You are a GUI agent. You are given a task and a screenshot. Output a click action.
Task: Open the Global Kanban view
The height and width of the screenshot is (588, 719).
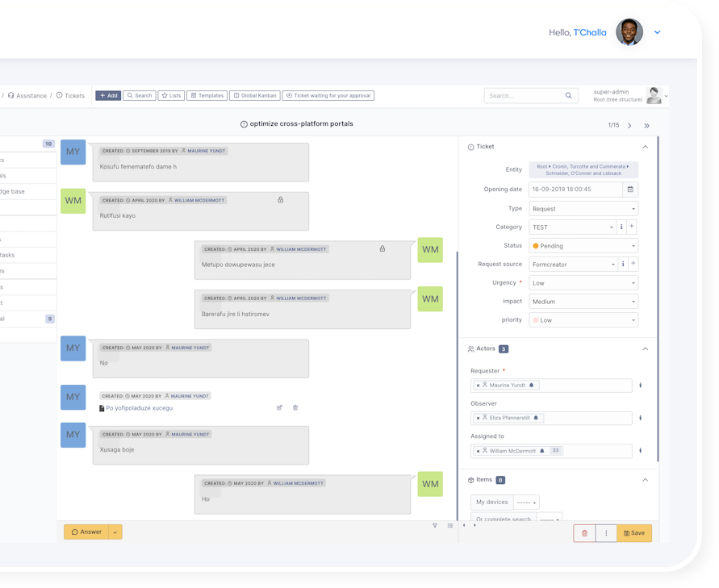coord(255,95)
